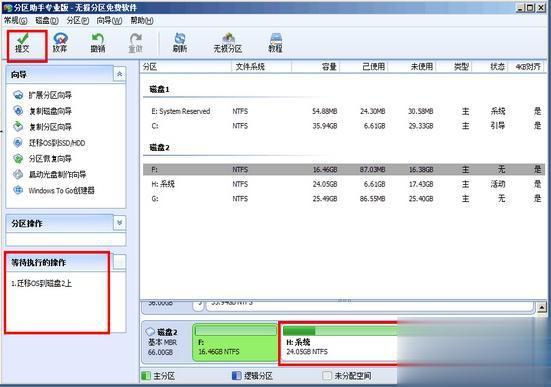Select the H: 系统 24.05GB partition block

coord(339,344)
